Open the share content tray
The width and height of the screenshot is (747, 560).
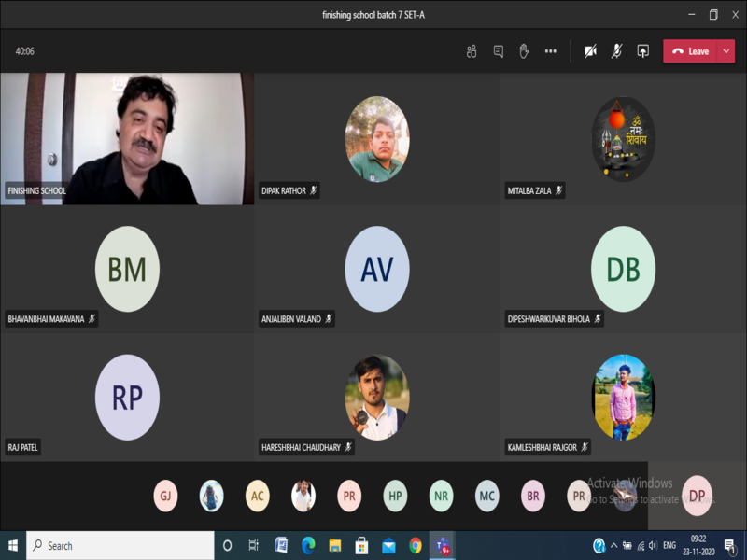pos(642,51)
